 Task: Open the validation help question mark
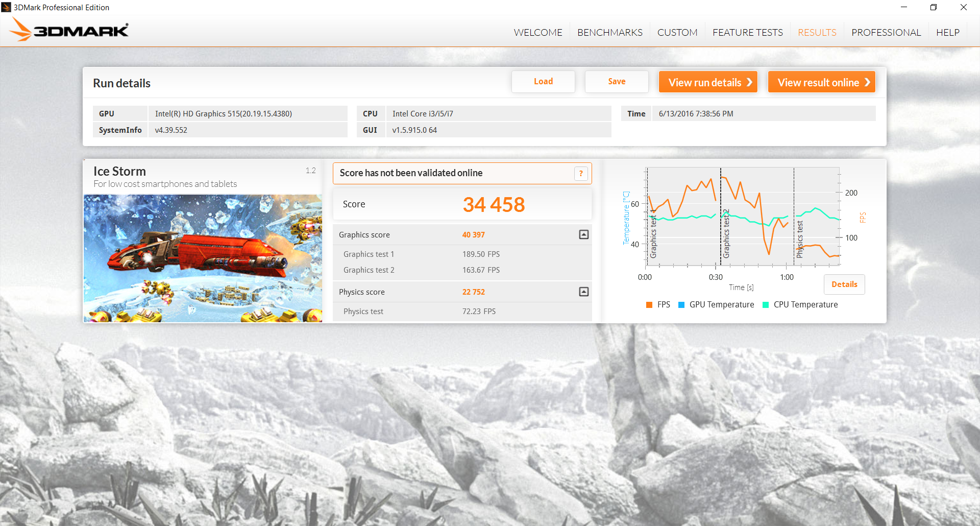pos(581,174)
